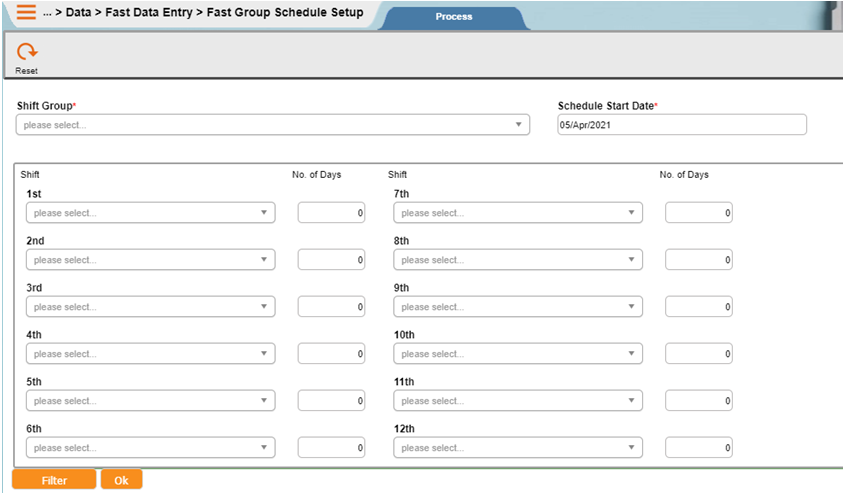Screen dimensions: 854x497
Task: Click the Reset icon
Action: [27, 52]
